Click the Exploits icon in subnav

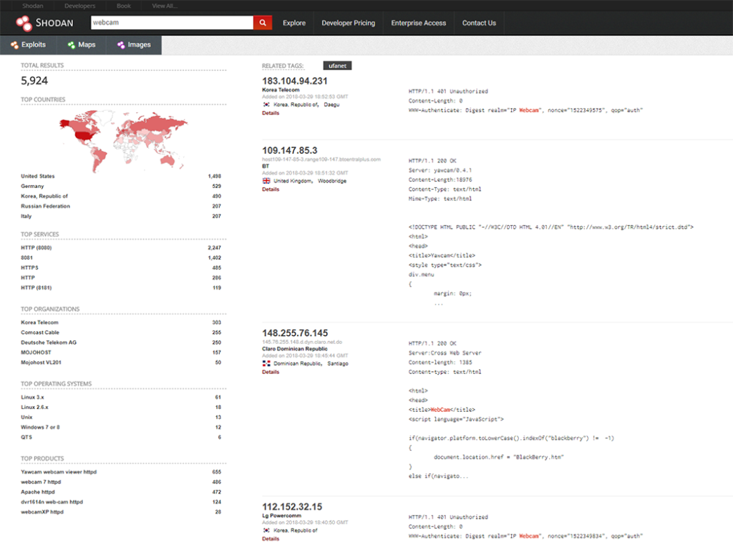[x=14, y=45]
